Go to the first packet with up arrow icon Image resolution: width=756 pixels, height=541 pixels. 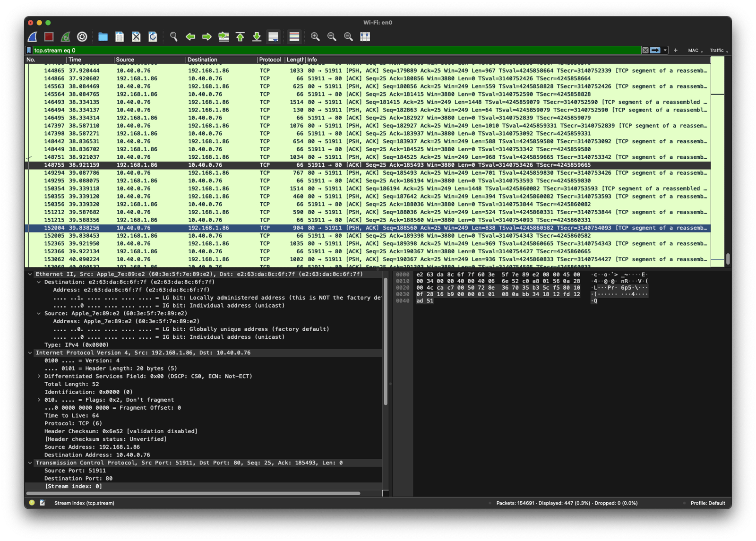coord(240,36)
